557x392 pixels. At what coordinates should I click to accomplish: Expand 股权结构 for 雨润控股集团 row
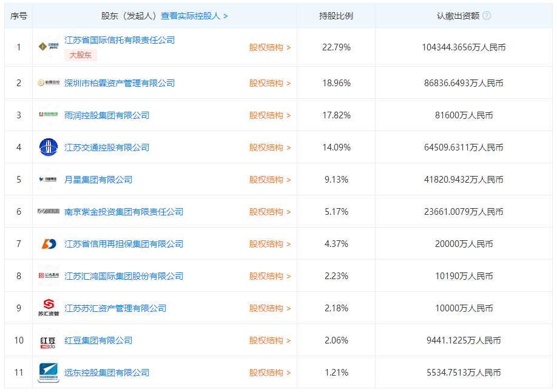click(270, 115)
